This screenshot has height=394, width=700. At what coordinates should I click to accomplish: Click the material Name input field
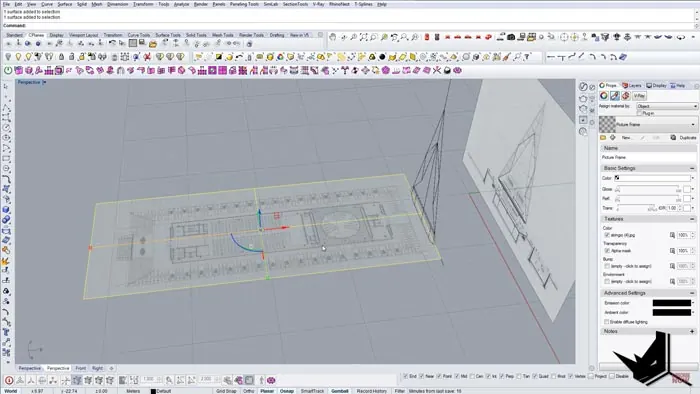point(648,158)
